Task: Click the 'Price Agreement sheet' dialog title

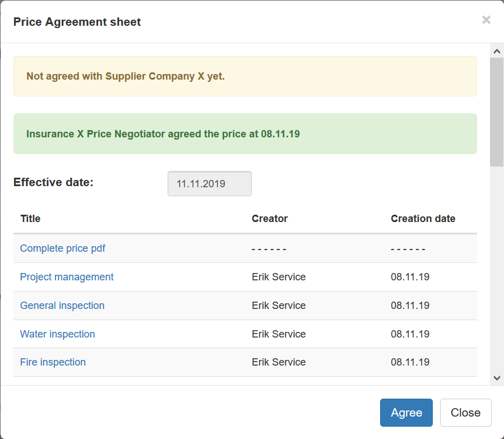Action: click(x=77, y=22)
